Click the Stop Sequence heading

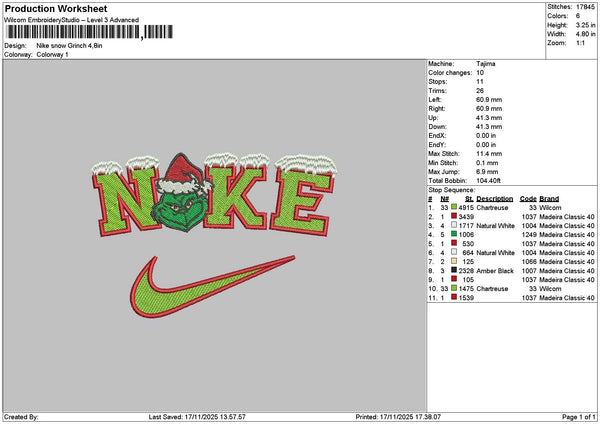coord(451,190)
